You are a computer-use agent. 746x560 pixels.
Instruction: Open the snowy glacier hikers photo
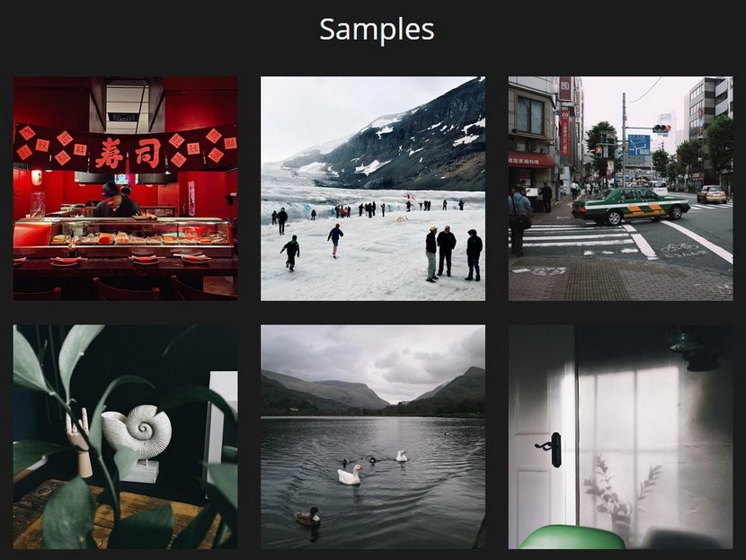point(372,188)
